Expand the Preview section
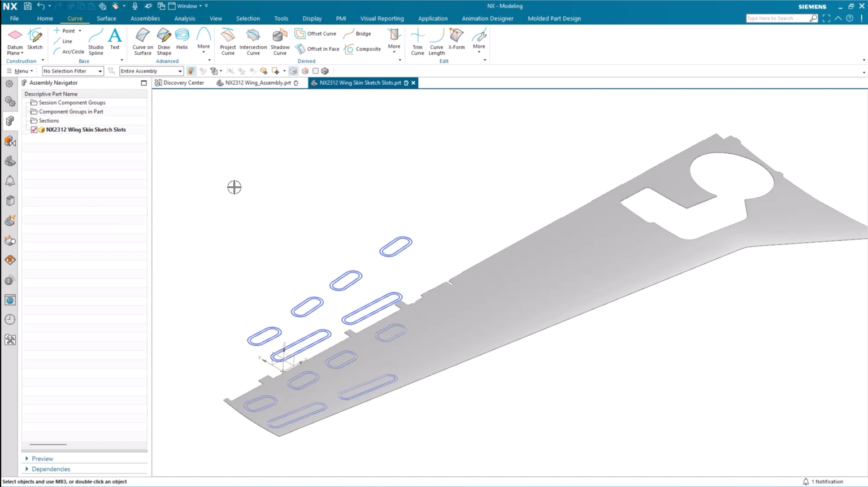This screenshot has height=487, width=868. click(x=27, y=459)
